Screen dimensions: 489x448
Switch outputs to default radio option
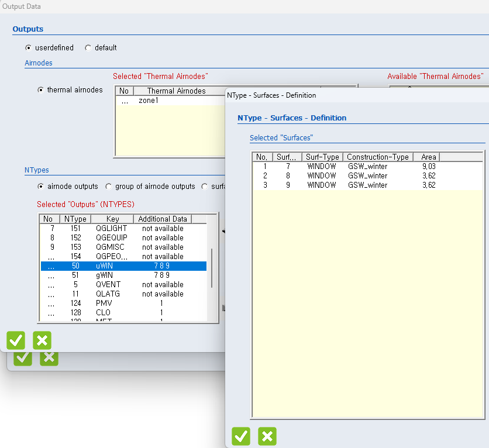coord(88,48)
